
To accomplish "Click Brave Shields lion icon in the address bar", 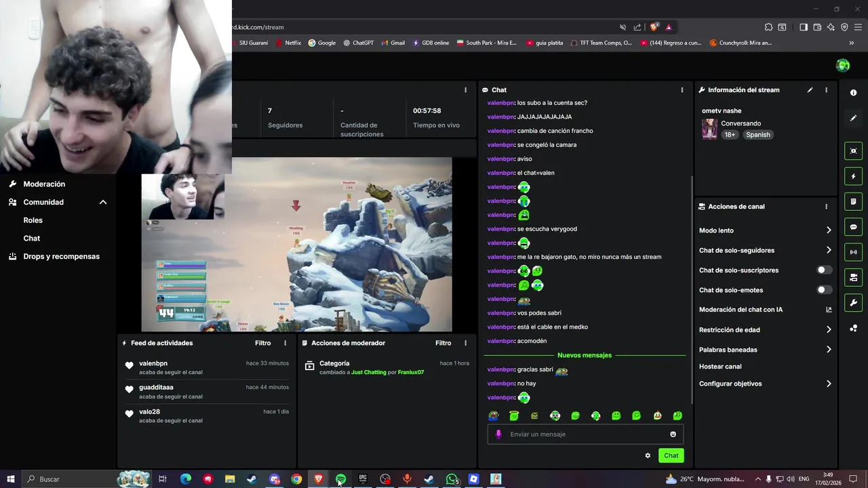I will tap(654, 27).
